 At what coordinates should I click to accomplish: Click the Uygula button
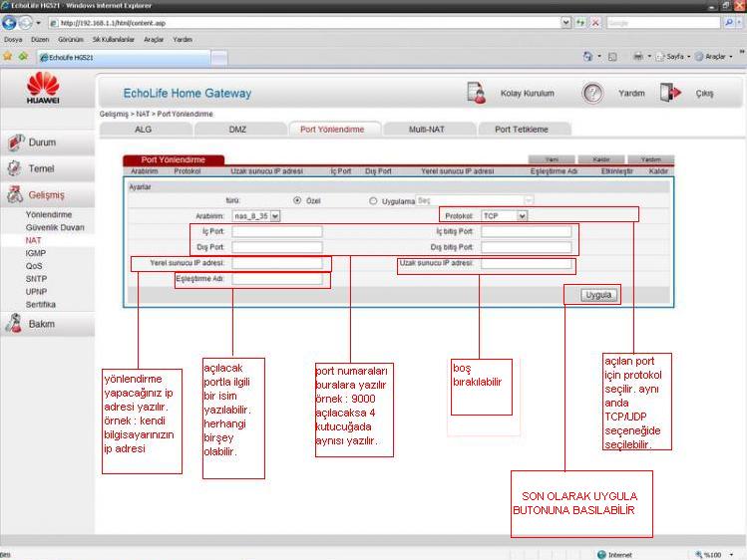point(597,295)
